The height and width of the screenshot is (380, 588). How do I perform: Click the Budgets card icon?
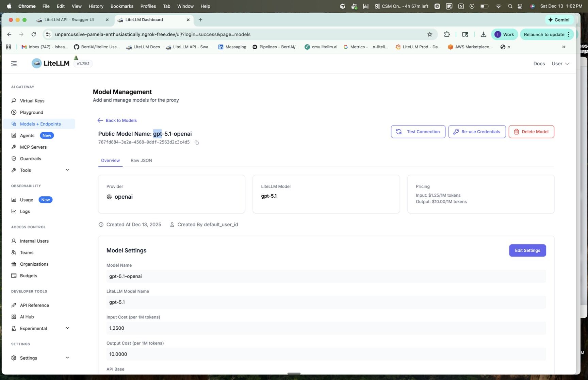[14, 276]
